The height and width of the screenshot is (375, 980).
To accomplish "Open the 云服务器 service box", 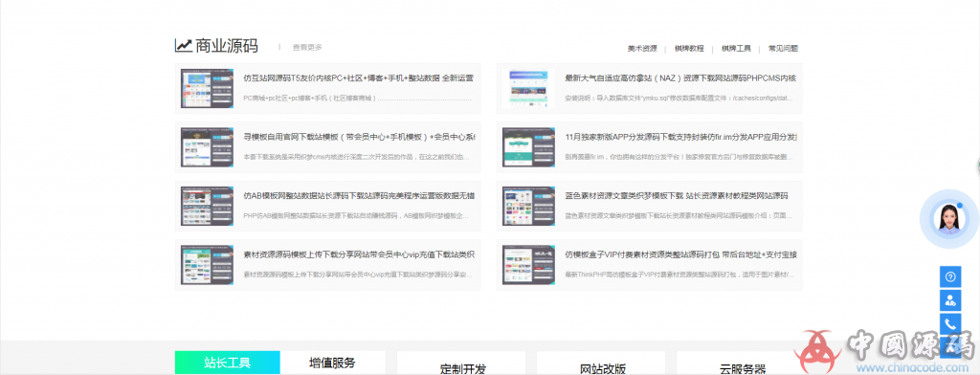I will [x=741, y=364].
